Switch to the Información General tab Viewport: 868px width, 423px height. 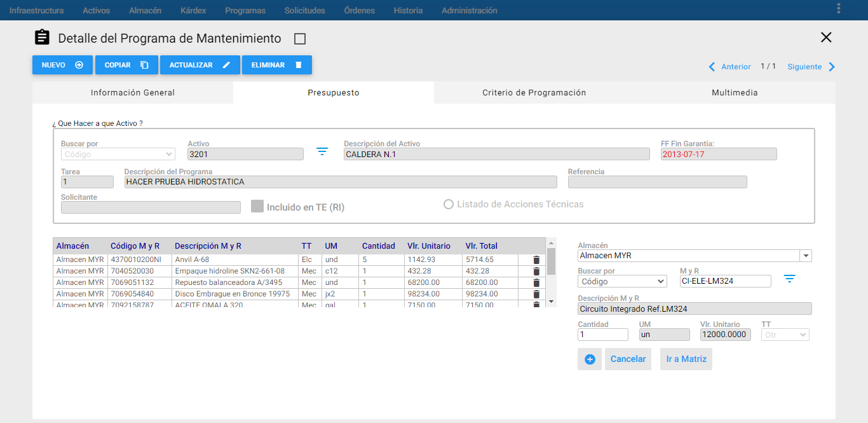click(133, 93)
